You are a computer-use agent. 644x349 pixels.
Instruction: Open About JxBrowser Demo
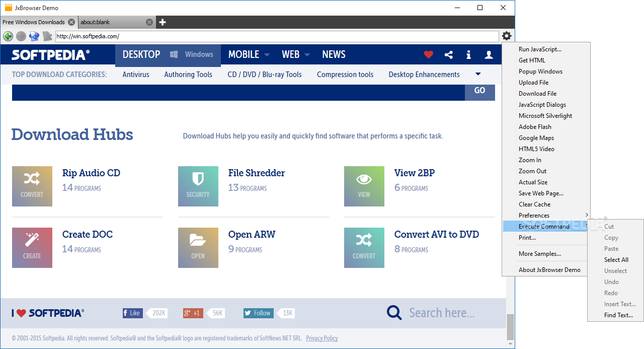click(549, 270)
